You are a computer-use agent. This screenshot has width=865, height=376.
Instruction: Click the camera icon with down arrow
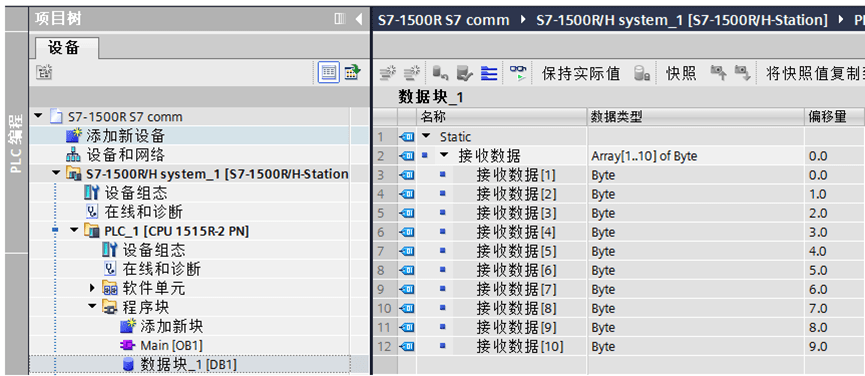click(x=743, y=73)
